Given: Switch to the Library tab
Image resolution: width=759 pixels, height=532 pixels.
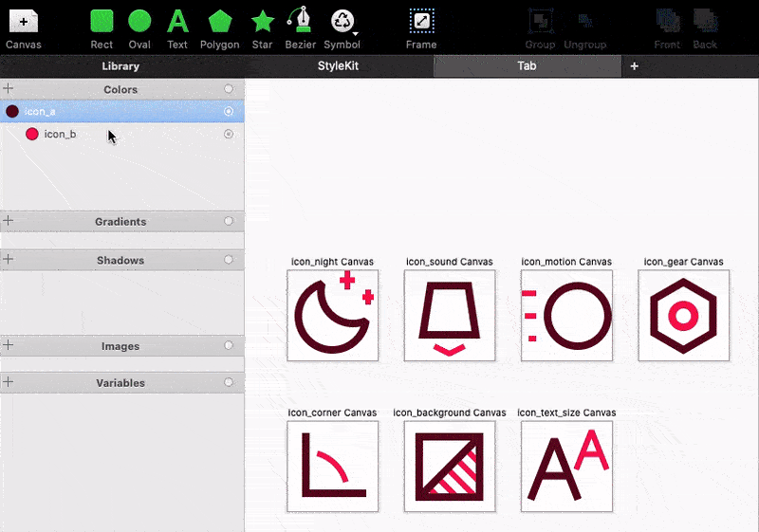Looking at the screenshot, I should [x=120, y=66].
